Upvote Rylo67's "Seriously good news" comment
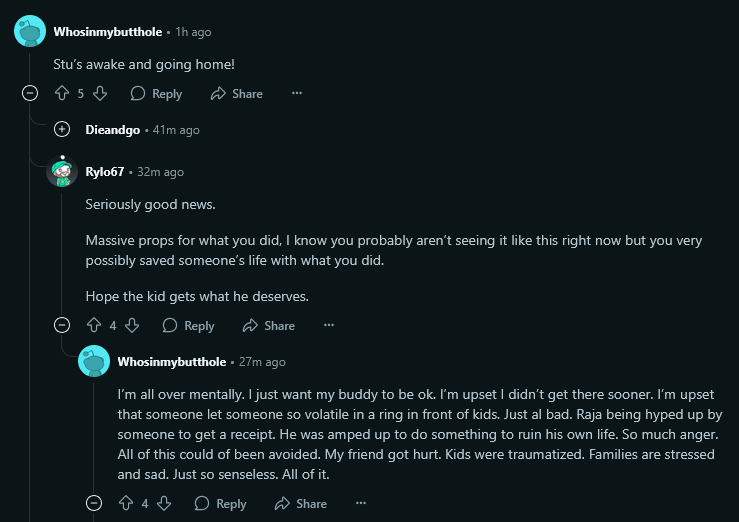This screenshot has width=739, height=522. coord(94,326)
